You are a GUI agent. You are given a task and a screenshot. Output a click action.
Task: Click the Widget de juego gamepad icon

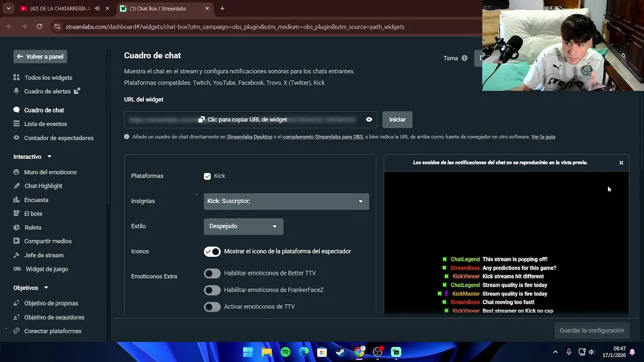pos(17,269)
